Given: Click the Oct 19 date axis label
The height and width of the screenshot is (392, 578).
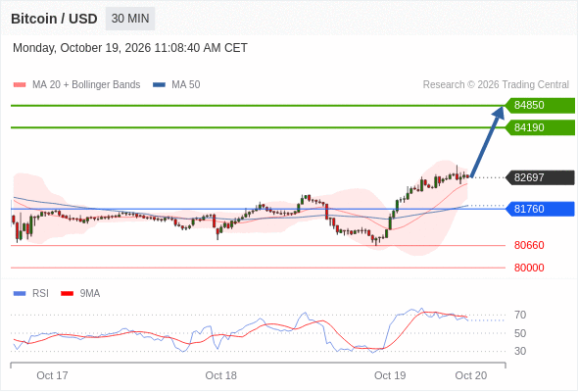Looking at the screenshot, I should [390, 375].
